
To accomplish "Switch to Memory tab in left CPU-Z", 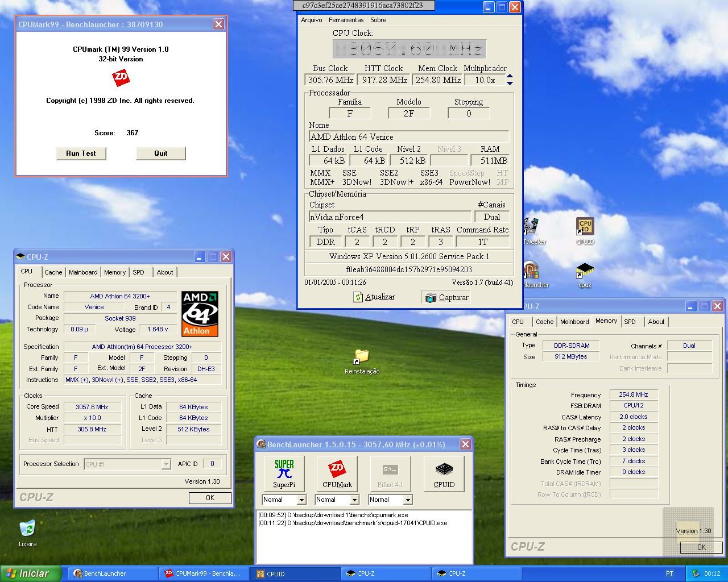I will (114, 272).
